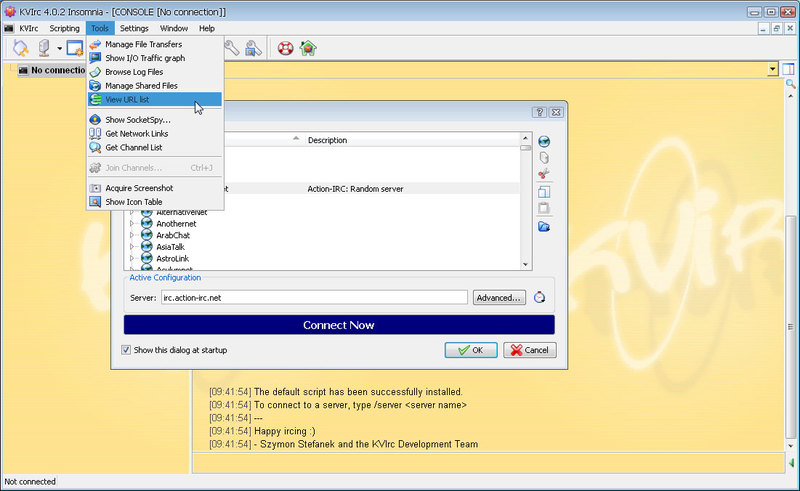800x491 pixels.
Task: Click the wrench with picture theme icon
Action: 254,48
